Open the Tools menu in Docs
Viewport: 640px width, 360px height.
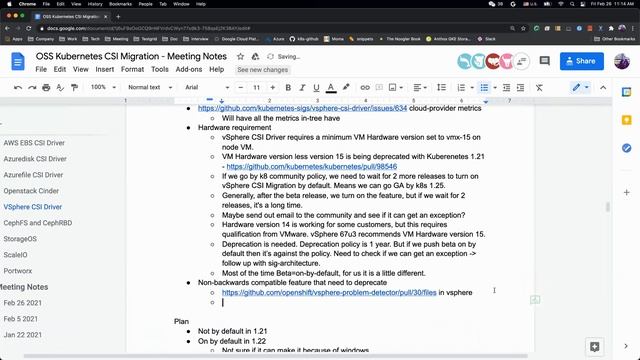(x=160, y=69)
